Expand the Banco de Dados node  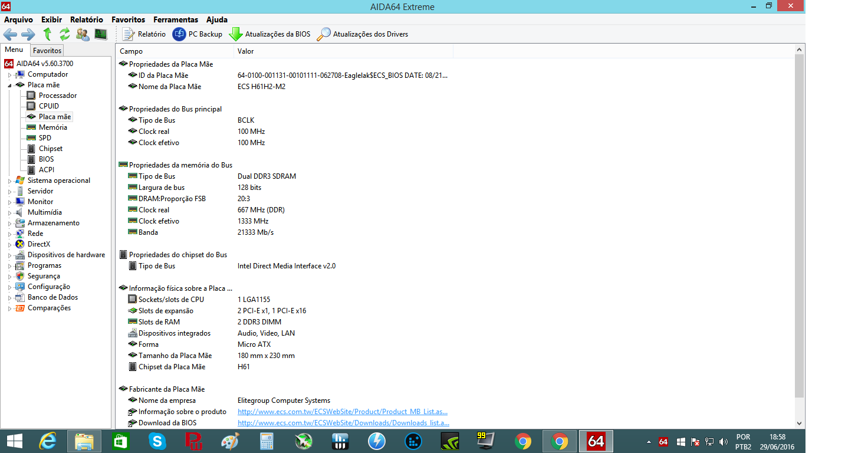pyautogui.click(x=9, y=298)
